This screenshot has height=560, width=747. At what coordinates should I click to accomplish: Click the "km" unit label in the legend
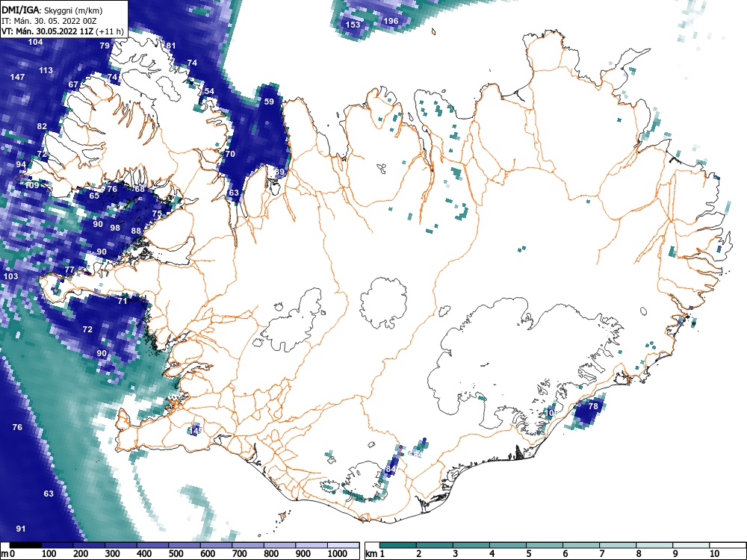click(371, 553)
